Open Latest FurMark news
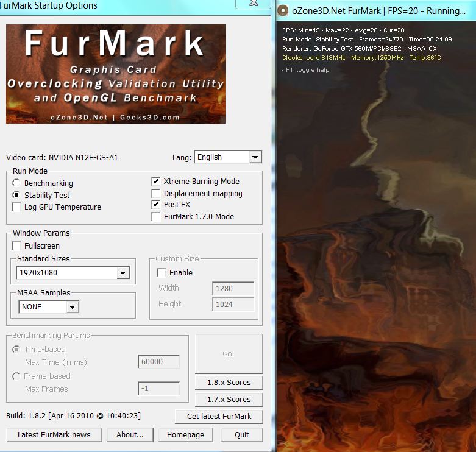 click(x=54, y=435)
